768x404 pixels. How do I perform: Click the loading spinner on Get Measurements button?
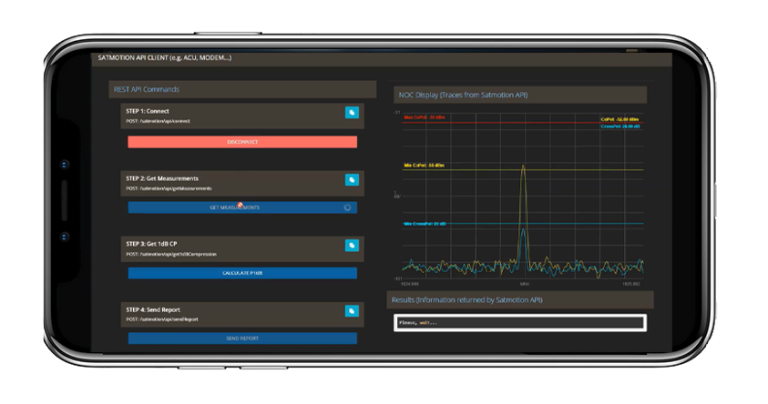point(347,207)
